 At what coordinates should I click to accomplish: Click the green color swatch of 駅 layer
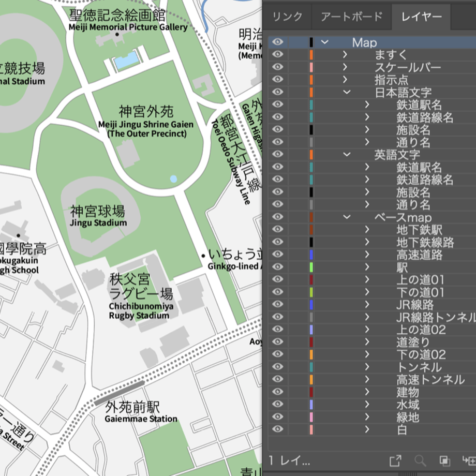(x=311, y=267)
